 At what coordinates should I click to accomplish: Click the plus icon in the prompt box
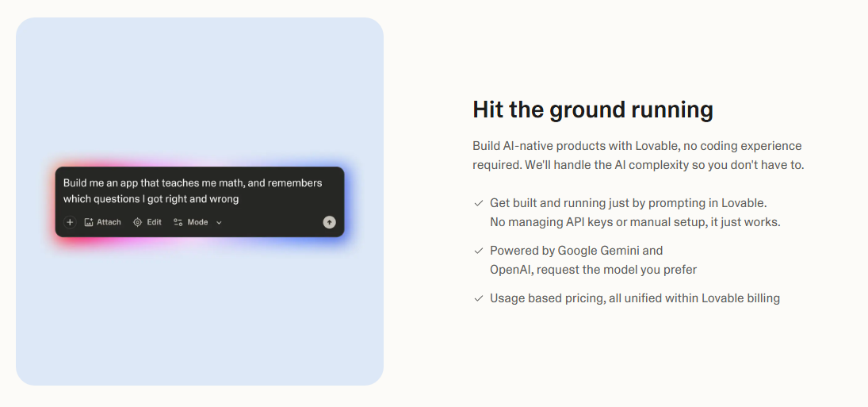[x=70, y=222]
